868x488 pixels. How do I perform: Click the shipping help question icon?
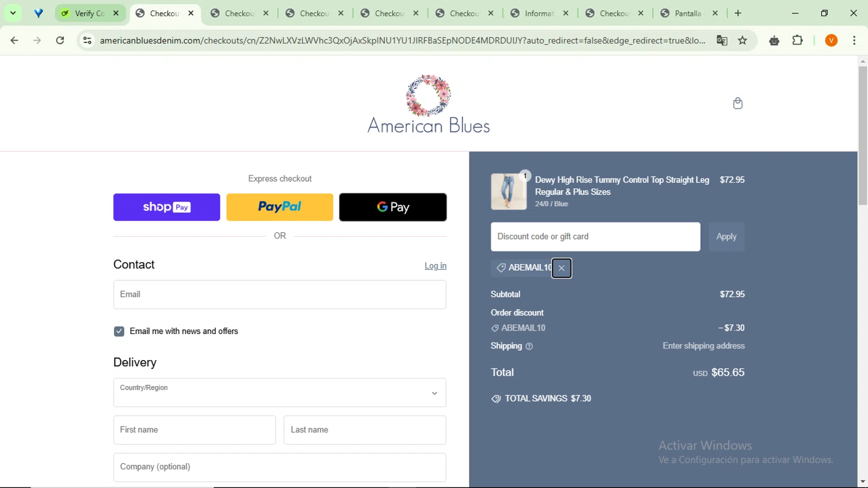tap(529, 346)
